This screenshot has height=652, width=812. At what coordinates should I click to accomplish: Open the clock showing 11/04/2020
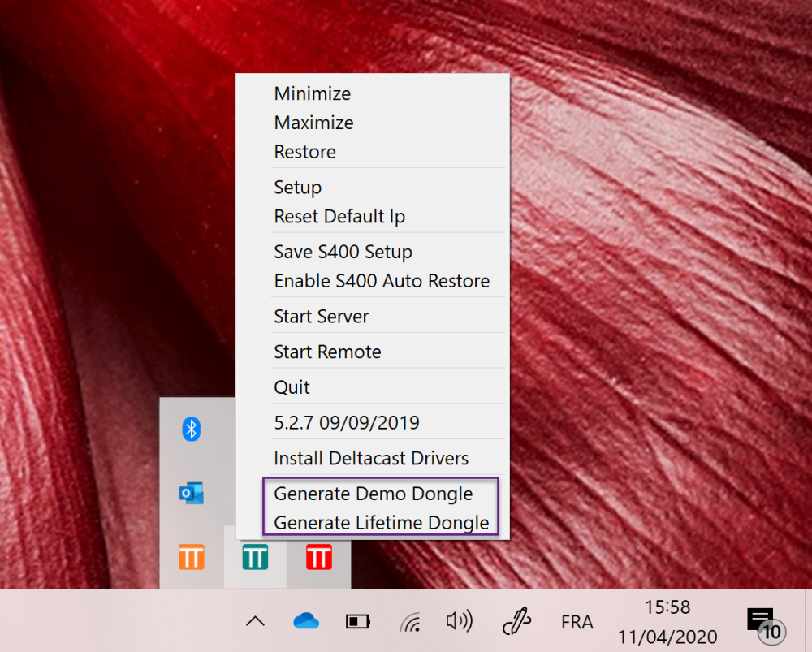point(667,621)
